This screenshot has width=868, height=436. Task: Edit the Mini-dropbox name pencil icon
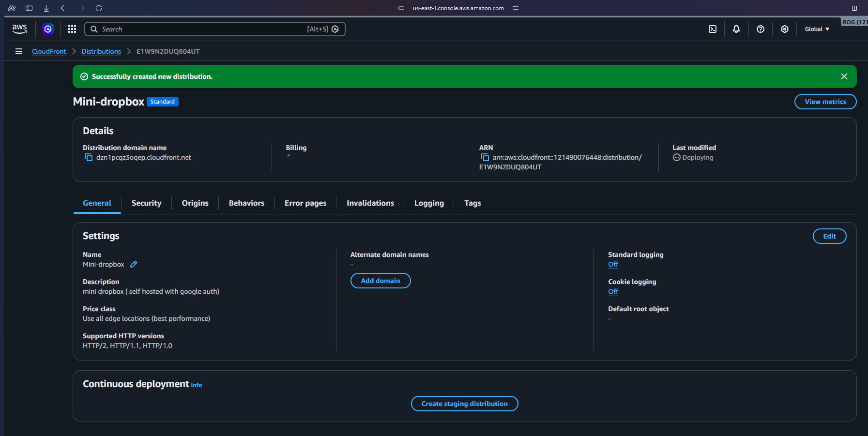(x=134, y=264)
